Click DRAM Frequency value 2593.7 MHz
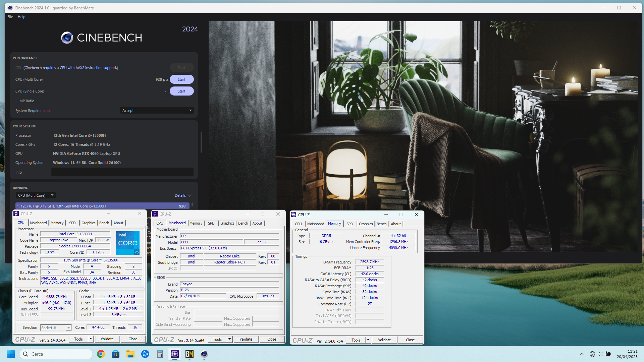This screenshot has width=644, height=362. [370, 262]
